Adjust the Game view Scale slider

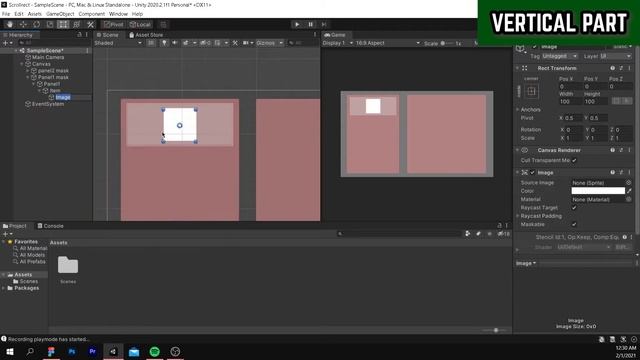pyautogui.click(x=447, y=43)
